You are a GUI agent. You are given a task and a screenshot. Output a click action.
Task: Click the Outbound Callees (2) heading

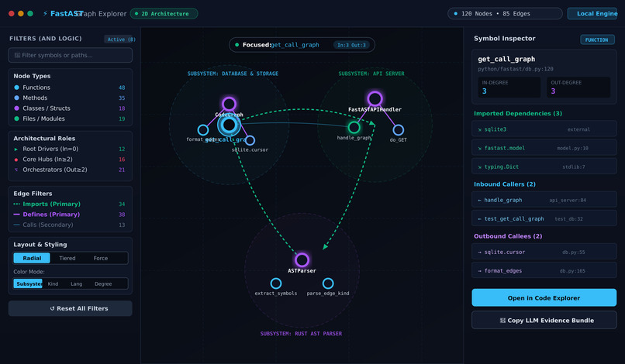tap(508, 236)
